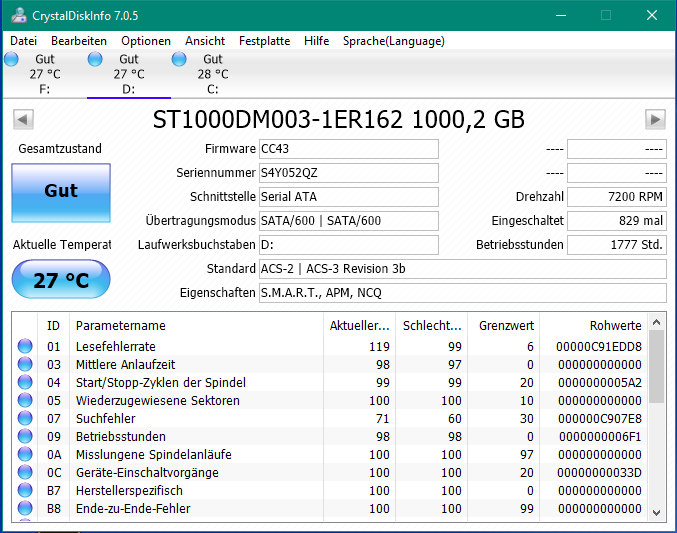Open the Datei menu
Image resolution: width=677 pixels, height=533 pixels.
click(x=23, y=41)
